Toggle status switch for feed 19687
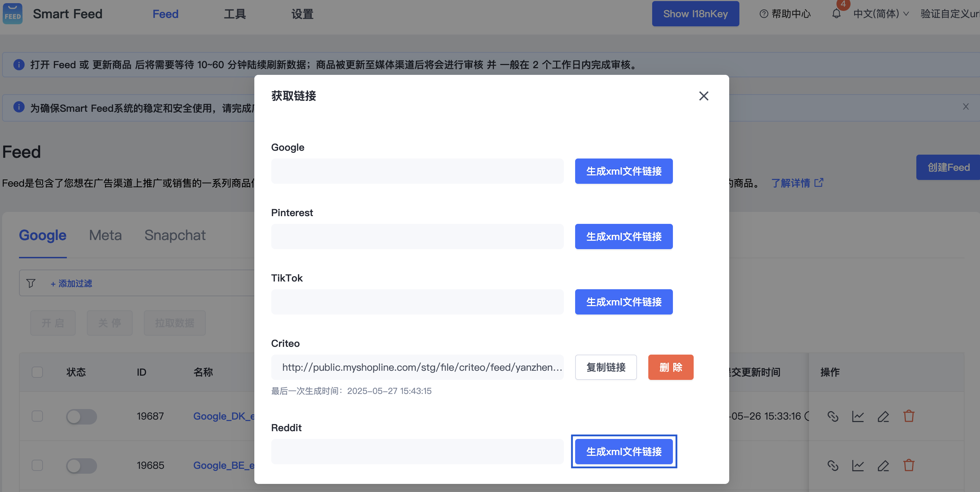Image resolution: width=980 pixels, height=492 pixels. click(81, 416)
